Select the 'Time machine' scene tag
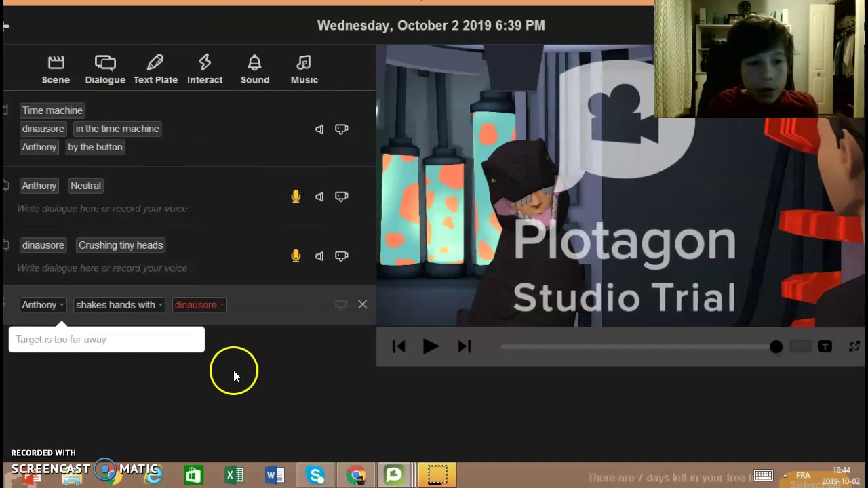This screenshot has height=488, width=868. click(x=52, y=110)
